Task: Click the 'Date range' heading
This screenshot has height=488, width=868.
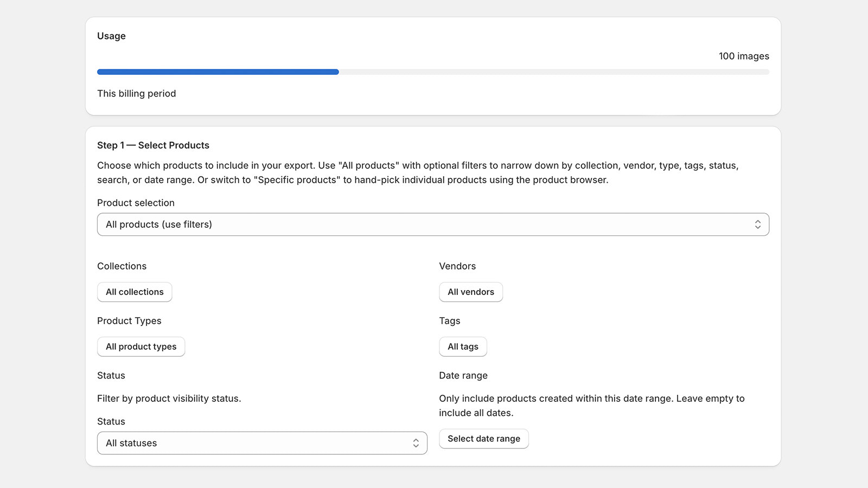Action: 463,376
